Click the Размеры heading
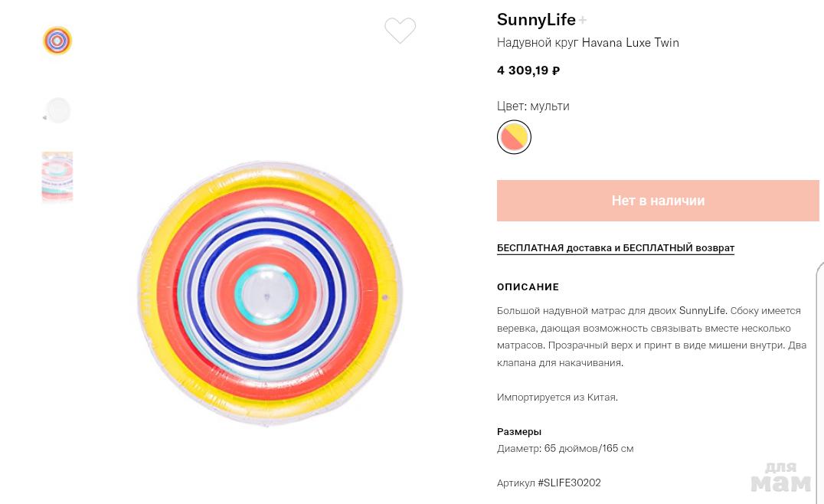 [x=519, y=431]
